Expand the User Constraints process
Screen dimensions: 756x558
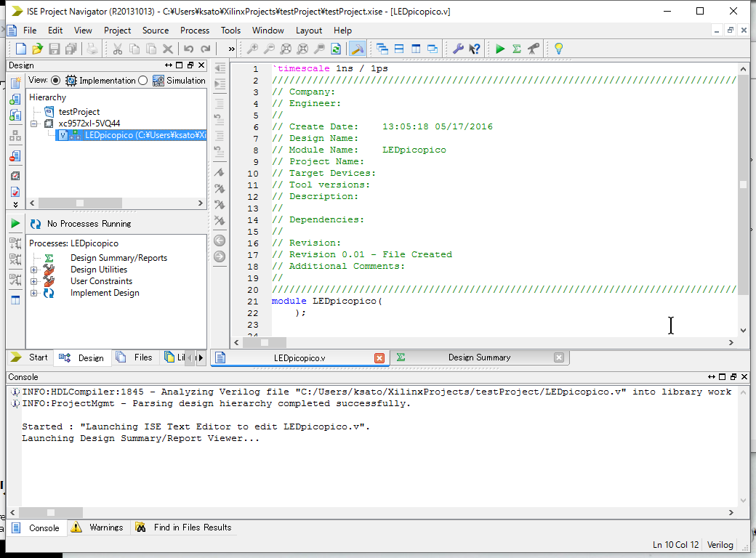(33, 281)
